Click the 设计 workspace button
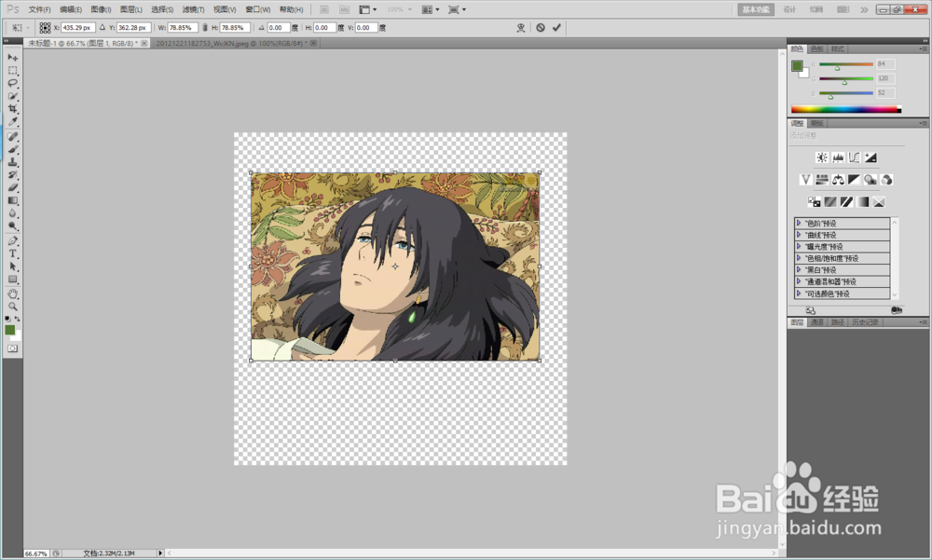932x560 pixels. [x=788, y=9]
